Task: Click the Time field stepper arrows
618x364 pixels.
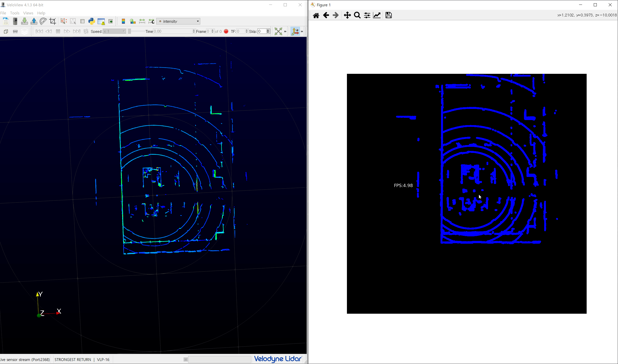Action: click(194, 31)
